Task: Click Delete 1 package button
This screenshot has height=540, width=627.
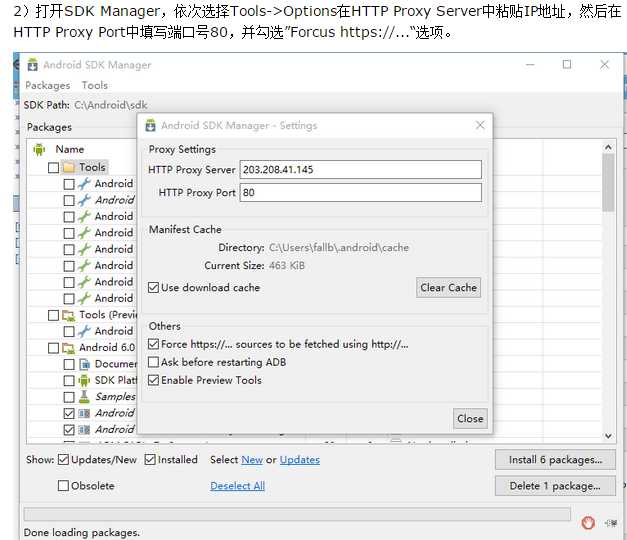Action: (x=555, y=486)
